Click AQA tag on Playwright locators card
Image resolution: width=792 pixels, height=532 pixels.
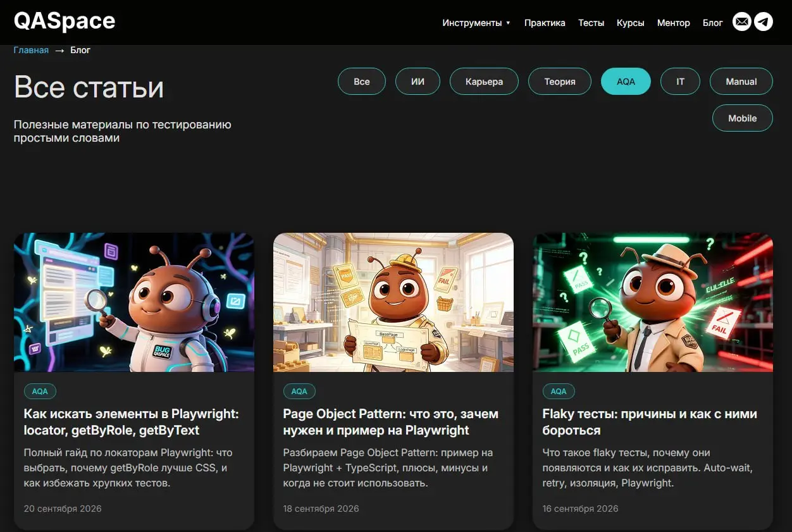pos(40,391)
